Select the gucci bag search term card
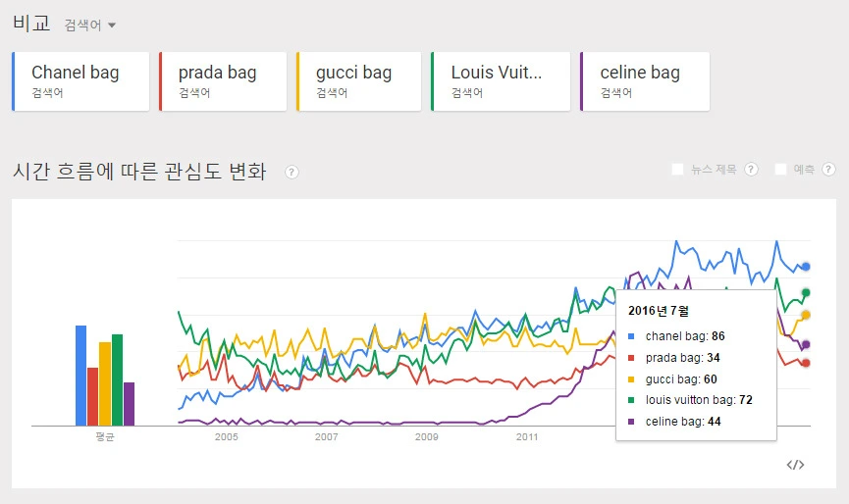The height and width of the screenshot is (504, 849). 359,81
